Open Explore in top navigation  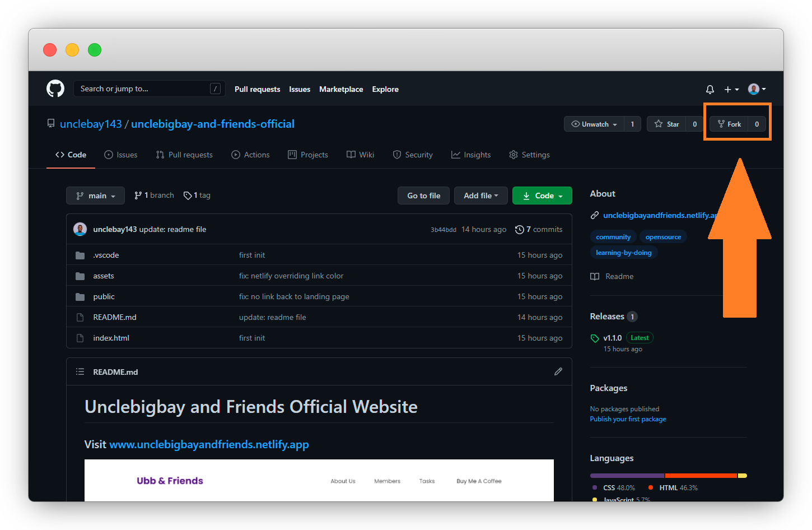coord(385,89)
